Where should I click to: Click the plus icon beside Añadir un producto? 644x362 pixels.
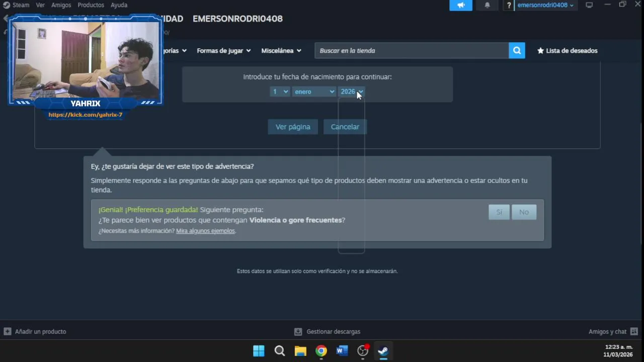[8, 331]
